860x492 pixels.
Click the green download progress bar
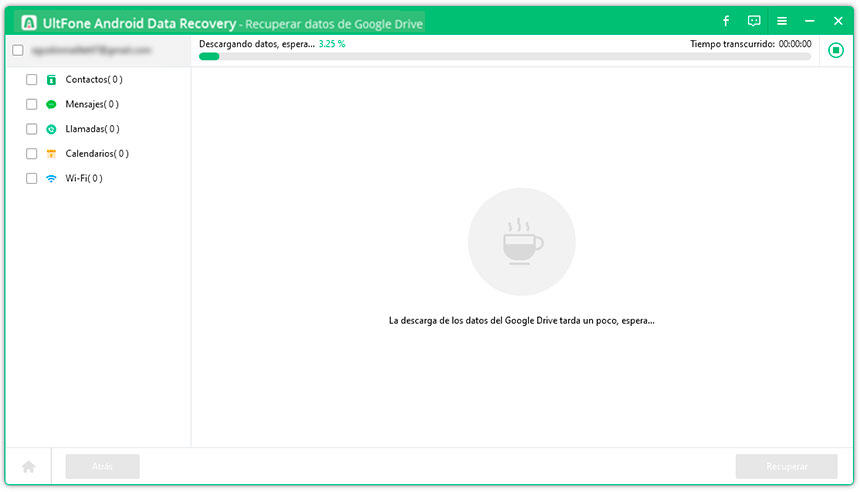[x=505, y=57]
